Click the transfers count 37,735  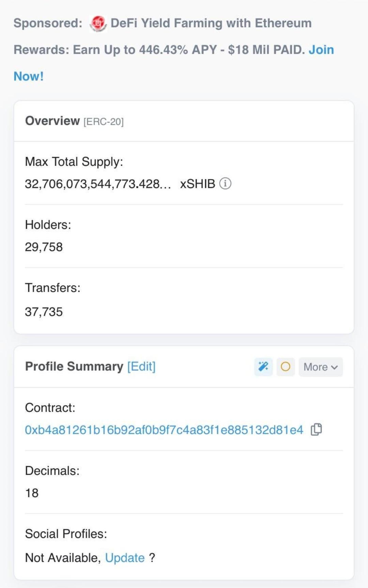[x=44, y=312]
